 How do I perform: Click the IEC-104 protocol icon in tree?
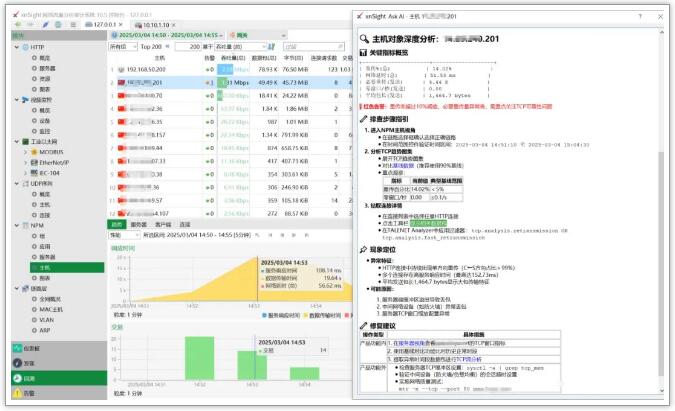[x=32, y=172]
